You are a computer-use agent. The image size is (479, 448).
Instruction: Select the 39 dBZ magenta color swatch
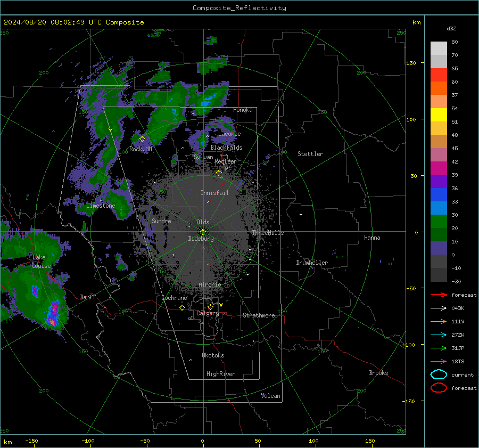[439, 168]
